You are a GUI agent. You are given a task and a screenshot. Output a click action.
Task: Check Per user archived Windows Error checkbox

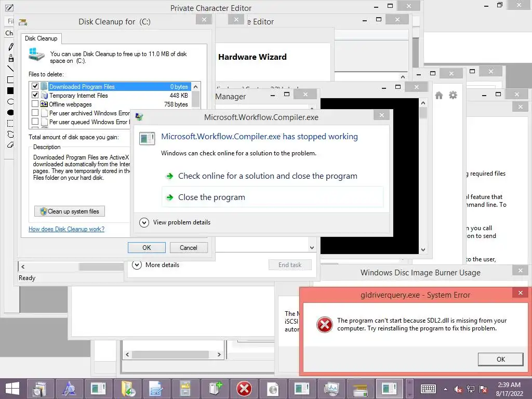(35, 113)
